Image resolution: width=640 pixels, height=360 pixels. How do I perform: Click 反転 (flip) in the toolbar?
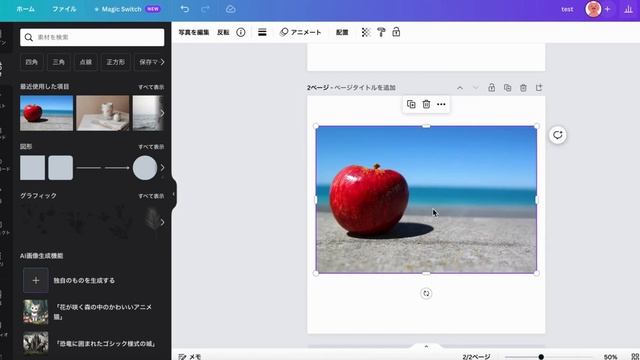click(223, 32)
